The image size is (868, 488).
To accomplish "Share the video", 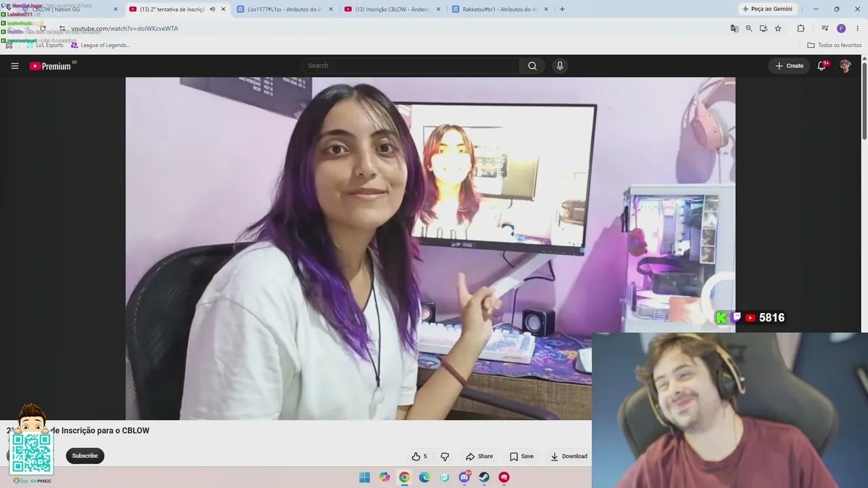I will (x=479, y=456).
